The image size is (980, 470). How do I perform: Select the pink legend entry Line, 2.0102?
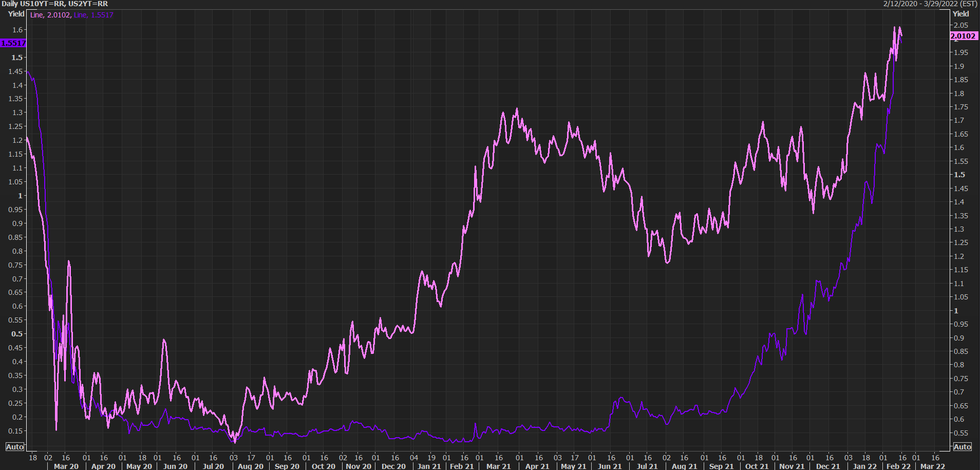point(50,15)
